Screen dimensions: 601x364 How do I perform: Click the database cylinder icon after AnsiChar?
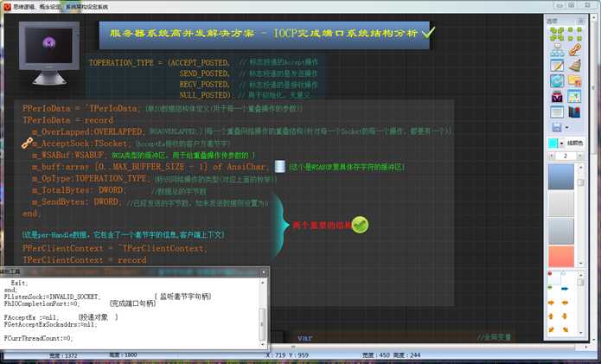(280, 166)
